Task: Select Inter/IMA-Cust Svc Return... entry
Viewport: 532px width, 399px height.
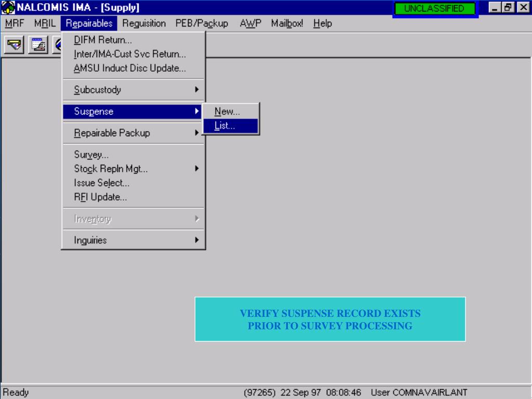Action: click(134, 54)
